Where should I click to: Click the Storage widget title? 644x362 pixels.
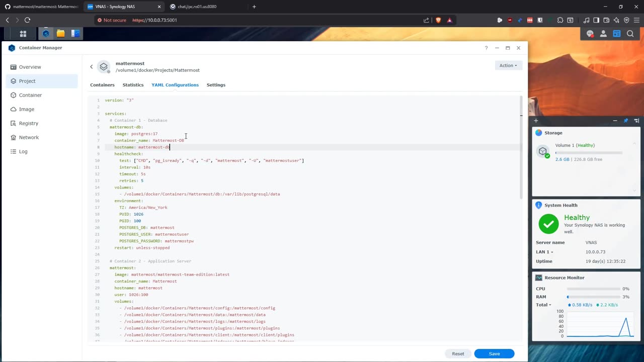(x=553, y=133)
